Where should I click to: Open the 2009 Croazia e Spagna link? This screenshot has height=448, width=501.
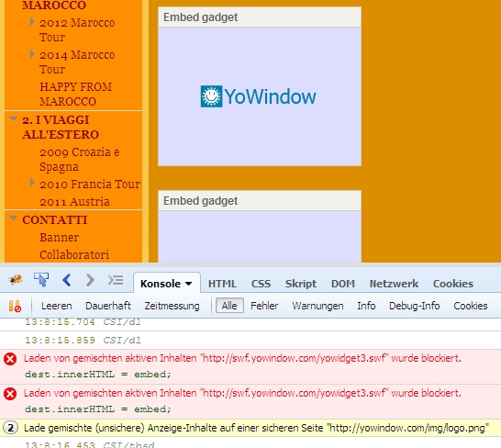(x=79, y=159)
